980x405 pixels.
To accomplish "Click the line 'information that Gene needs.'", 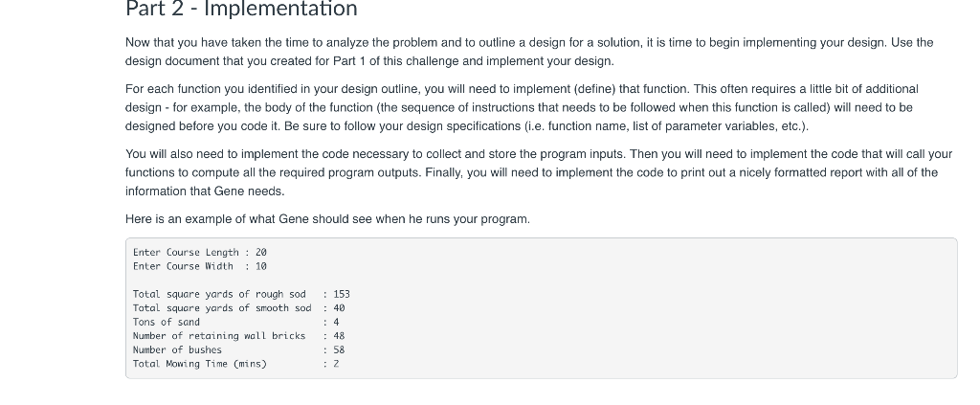I will pyautogui.click(x=205, y=191).
